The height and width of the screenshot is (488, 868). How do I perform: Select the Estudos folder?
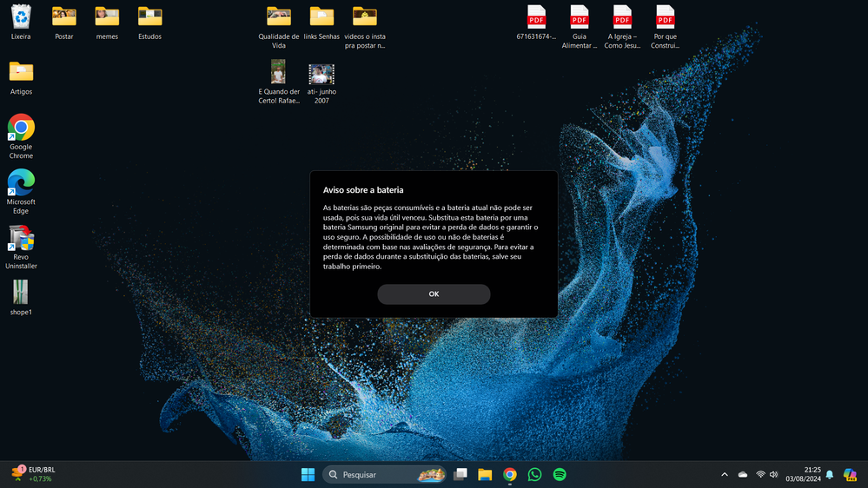(149, 22)
